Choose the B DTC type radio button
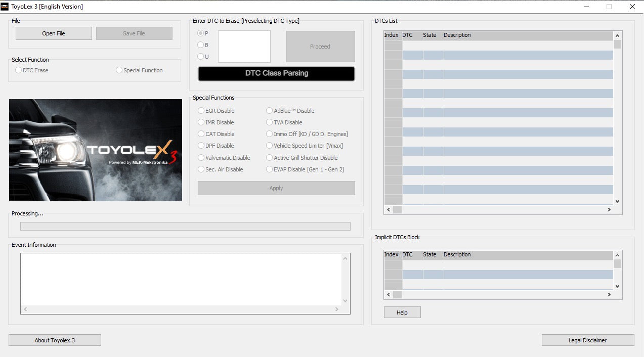The height and width of the screenshot is (357, 644). coord(203,45)
